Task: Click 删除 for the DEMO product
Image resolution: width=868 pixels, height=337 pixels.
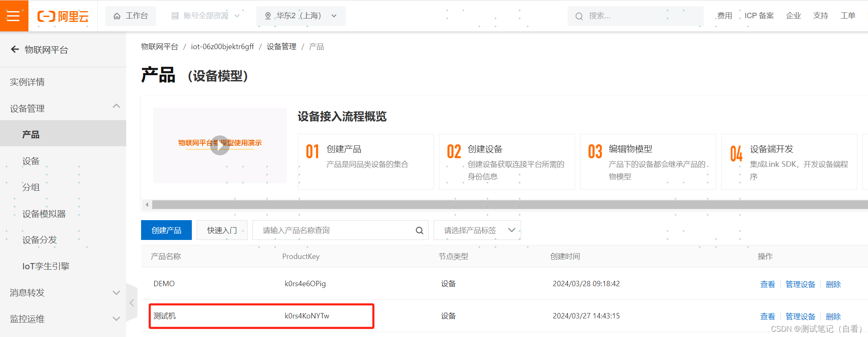Action: click(833, 284)
